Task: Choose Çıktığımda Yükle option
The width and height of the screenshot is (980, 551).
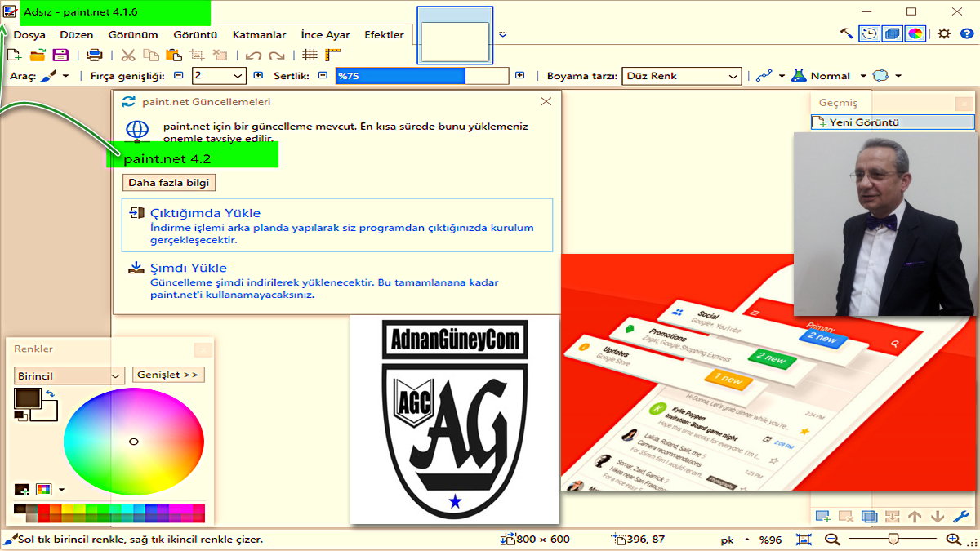Action: click(337, 224)
